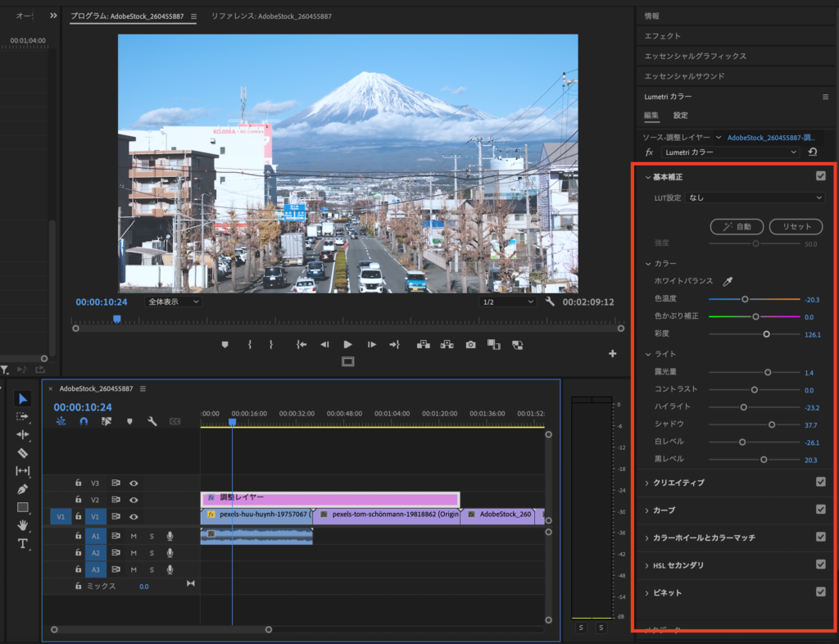Open the エッセンシャルサウンド panel

pos(684,76)
